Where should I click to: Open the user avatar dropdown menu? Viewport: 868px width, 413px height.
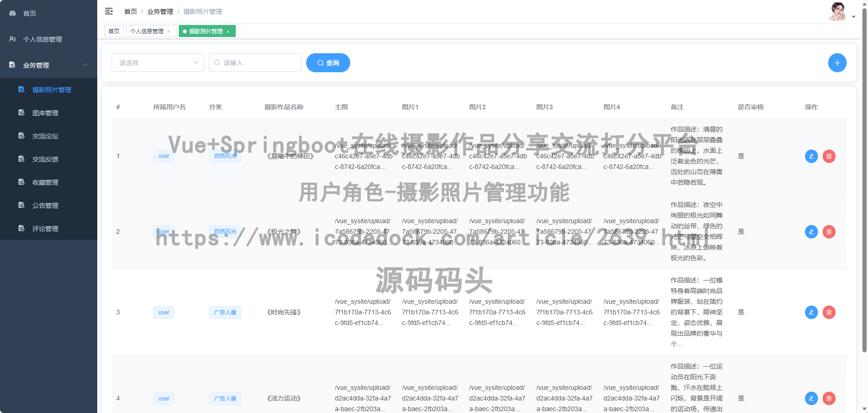point(842,13)
